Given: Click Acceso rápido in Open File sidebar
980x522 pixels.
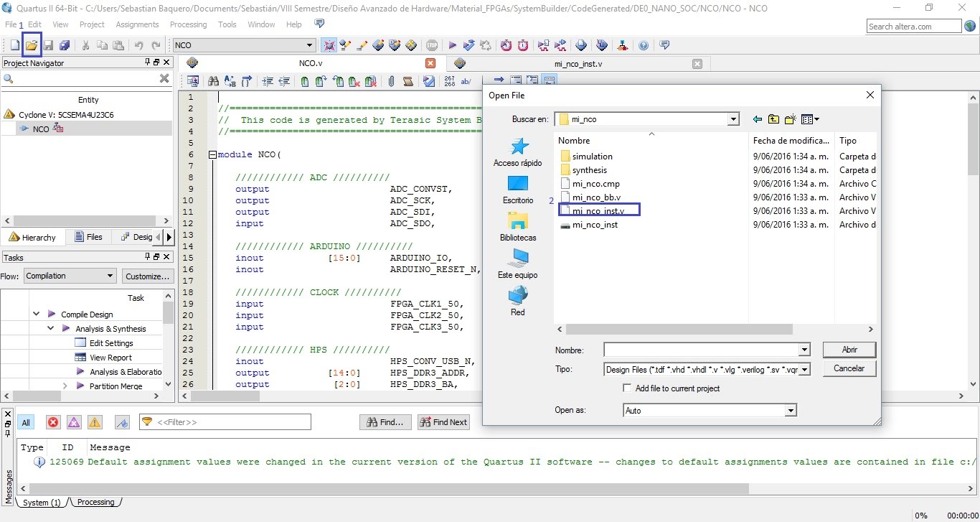Looking at the screenshot, I should pyautogui.click(x=518, y=153).
